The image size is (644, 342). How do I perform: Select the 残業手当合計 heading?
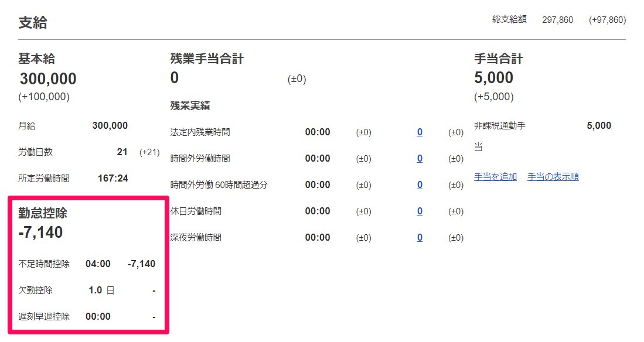207,59
